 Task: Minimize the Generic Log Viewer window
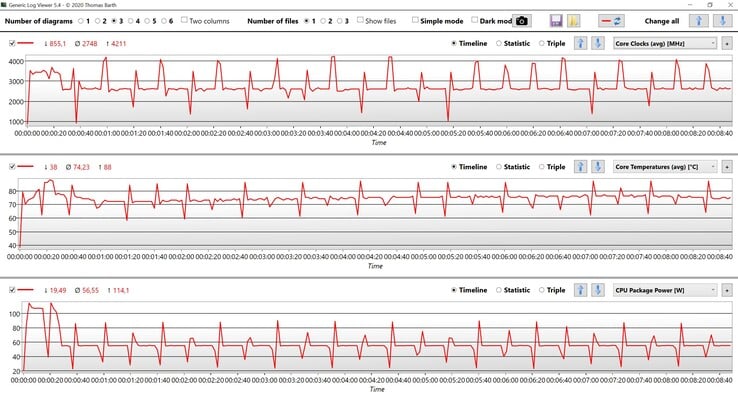point(690,5)
